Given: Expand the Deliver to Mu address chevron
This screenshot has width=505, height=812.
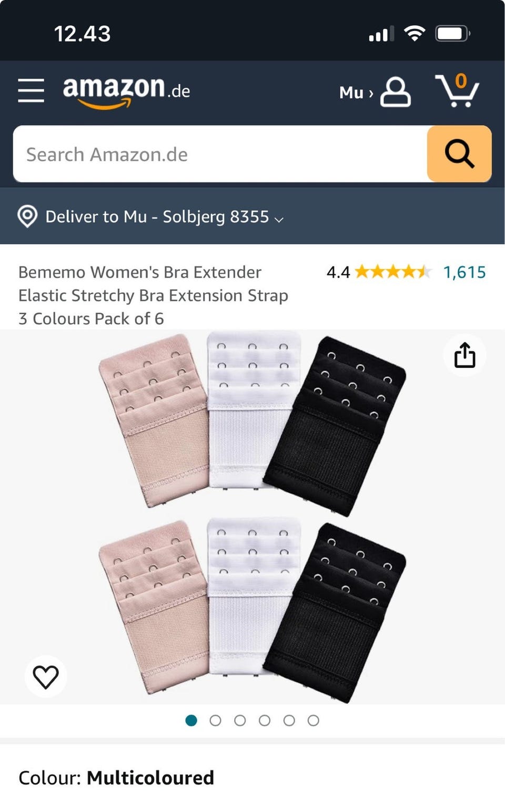Looking at the screenshot, I should (279, 219).
